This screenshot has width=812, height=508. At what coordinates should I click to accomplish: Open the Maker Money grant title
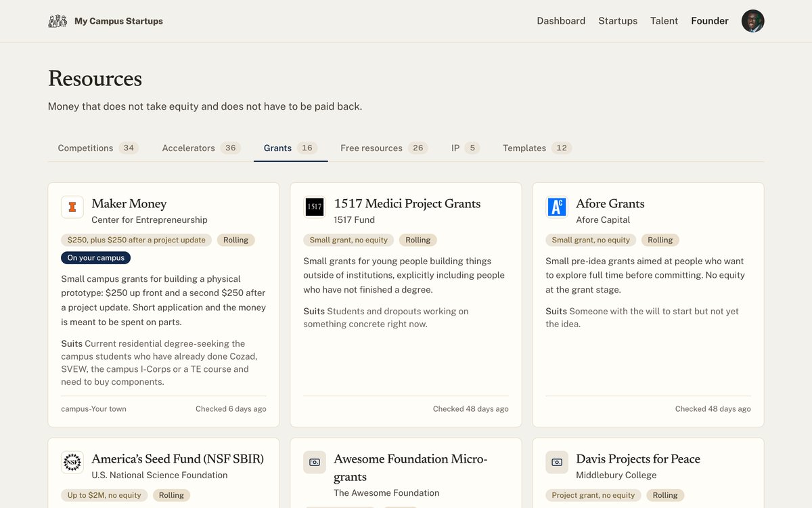tap(129, 204)
